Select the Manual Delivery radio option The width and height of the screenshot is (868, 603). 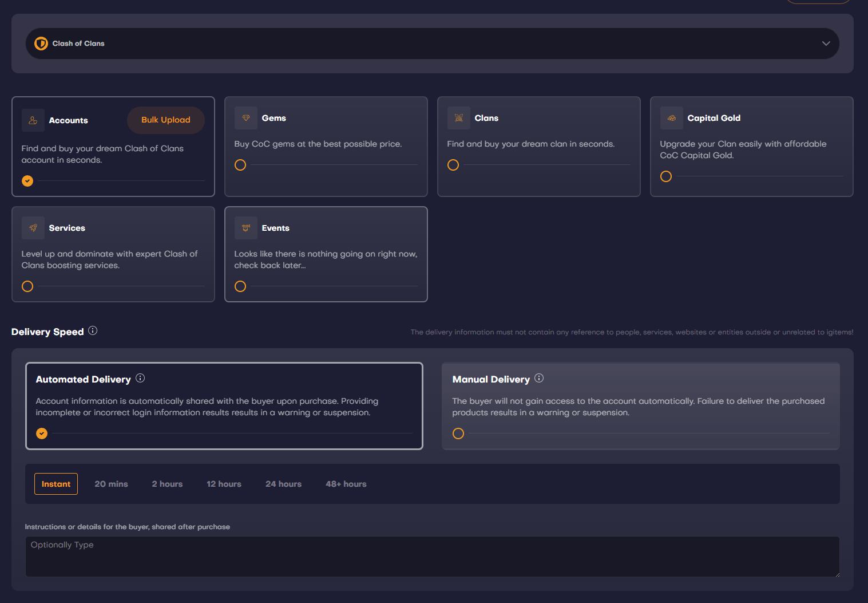click(x=458, y=433)
